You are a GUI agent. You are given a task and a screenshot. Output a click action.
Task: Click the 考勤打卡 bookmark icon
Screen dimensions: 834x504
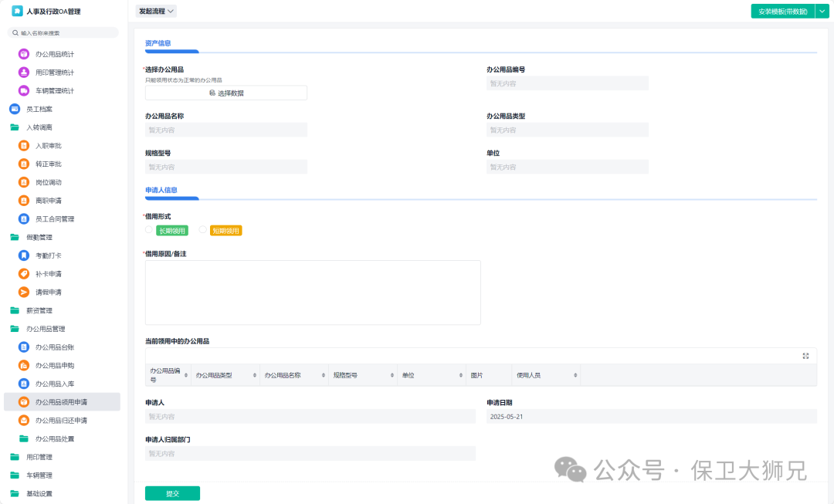tap(24, 255)
